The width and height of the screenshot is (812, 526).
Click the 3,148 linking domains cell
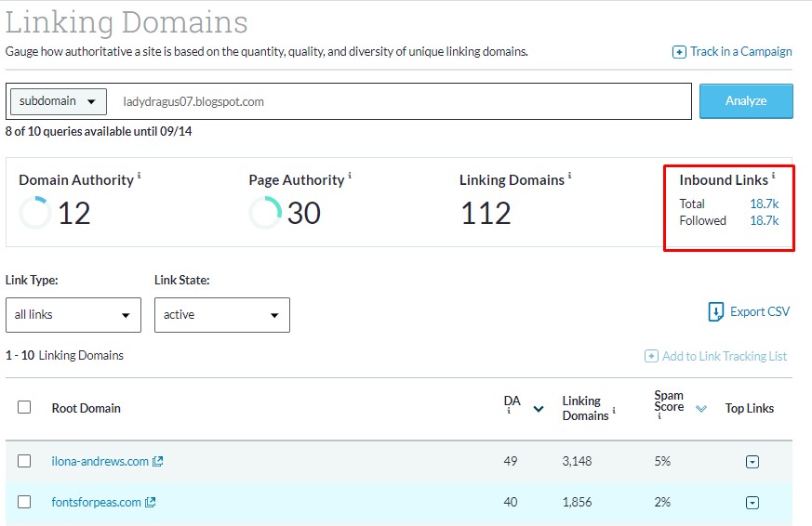(x=577, y=461)
